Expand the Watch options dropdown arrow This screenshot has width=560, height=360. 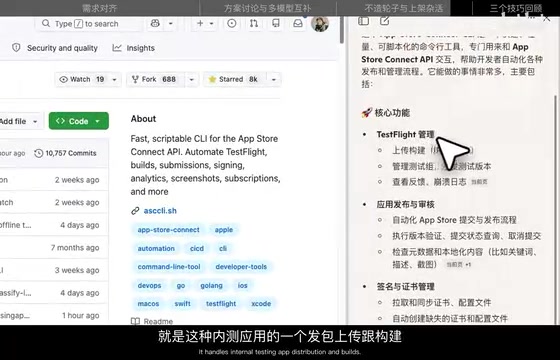(x=114, y=79)
